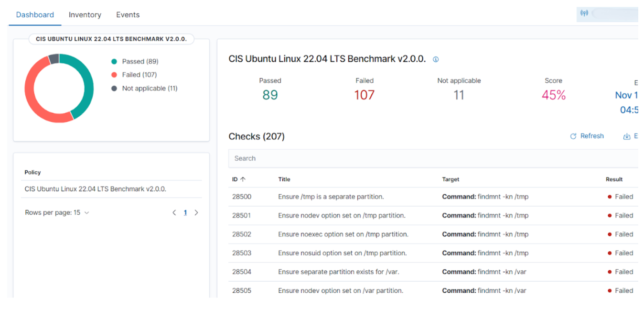This screenshot has width=644, height=310.
Task: Click the Not applicable count 11
Action: tap(459, 95)
